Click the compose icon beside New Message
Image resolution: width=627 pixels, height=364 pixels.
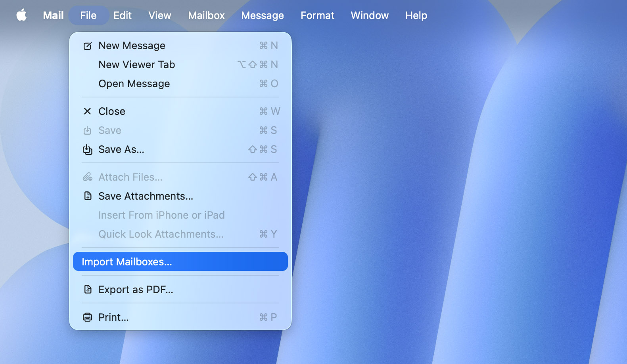[87, 46]
